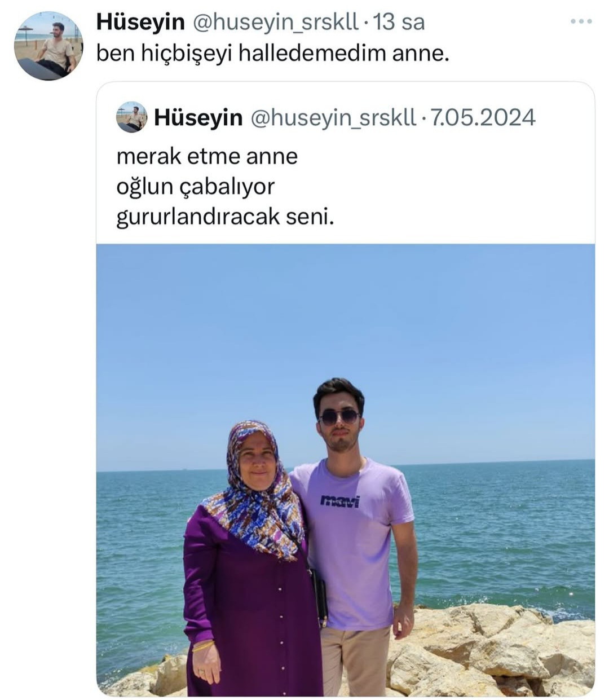Image resolution: width=609 pixels, height=700 pixels.
Task: Click the 7.05.2024 date of the quoted tweet
Action: [x=483, y=117]
